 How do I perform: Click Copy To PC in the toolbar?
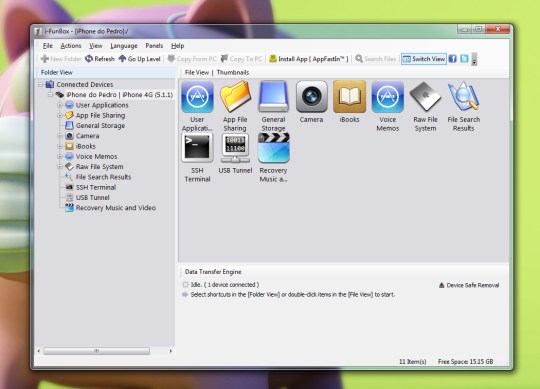coord(241,59)
